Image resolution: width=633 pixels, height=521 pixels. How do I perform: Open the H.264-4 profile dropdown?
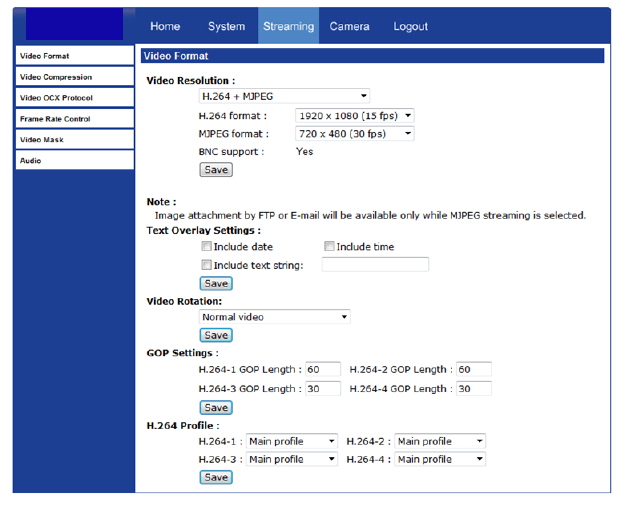click(440, 459)
